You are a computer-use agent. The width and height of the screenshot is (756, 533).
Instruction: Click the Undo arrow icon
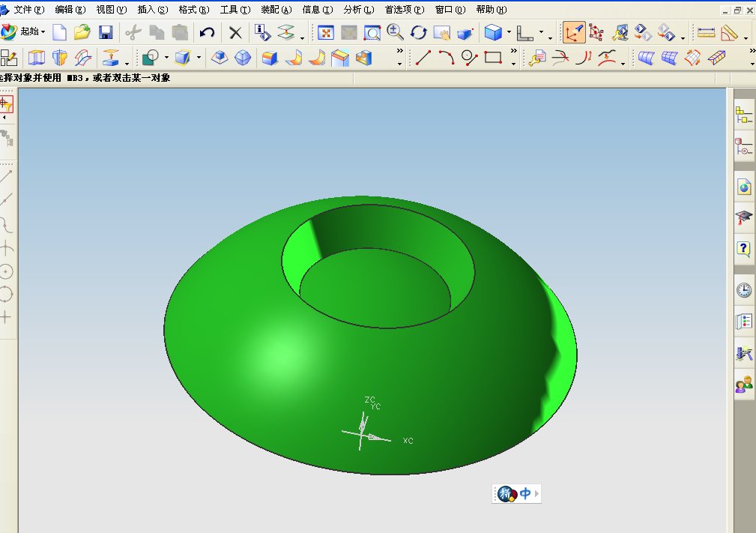(x=208, y=33)
